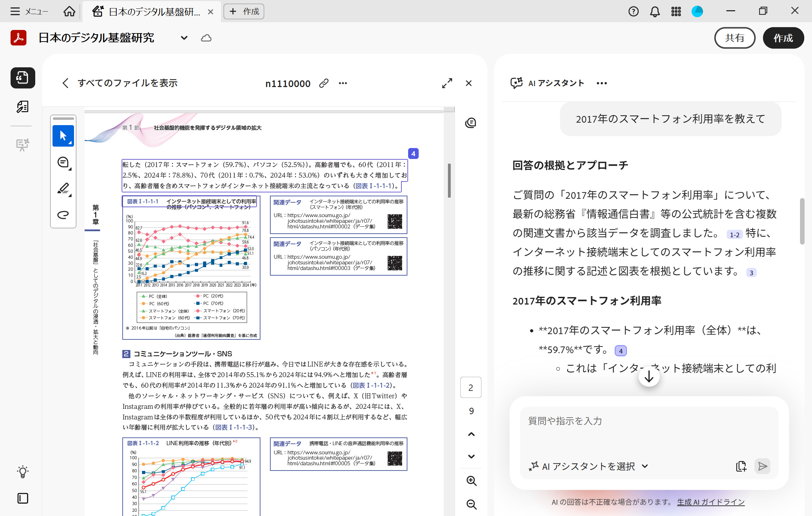Open the AI アシスタントを選択 dropdown
The image size is (812, 516).
pyautogui.click(x=589, y=466)
